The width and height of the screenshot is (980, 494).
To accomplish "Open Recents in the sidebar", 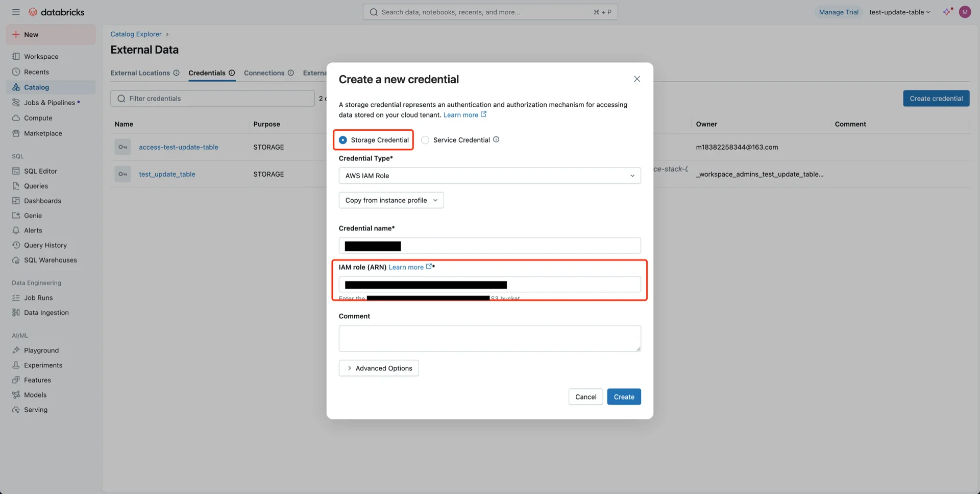I will coord(51,72).
